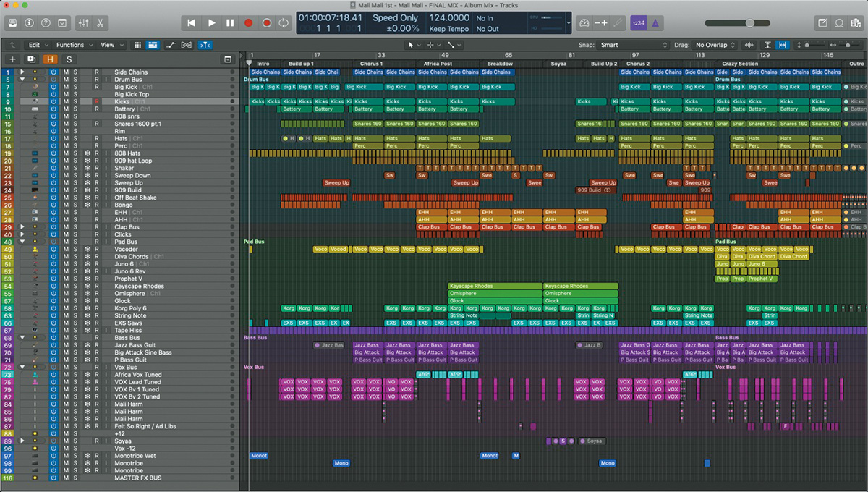
Task: Open the left-click pointer tool menu
Action: pos(413,45)
